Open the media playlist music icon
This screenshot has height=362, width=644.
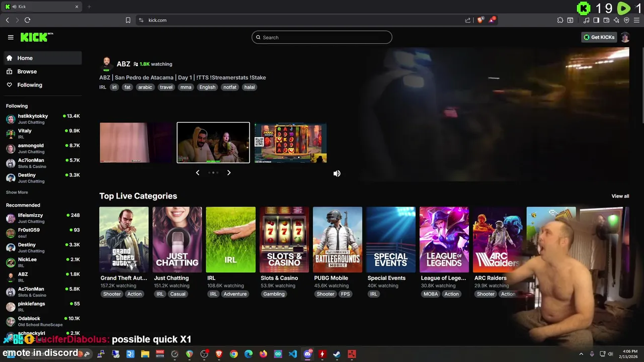click(586, 20)
